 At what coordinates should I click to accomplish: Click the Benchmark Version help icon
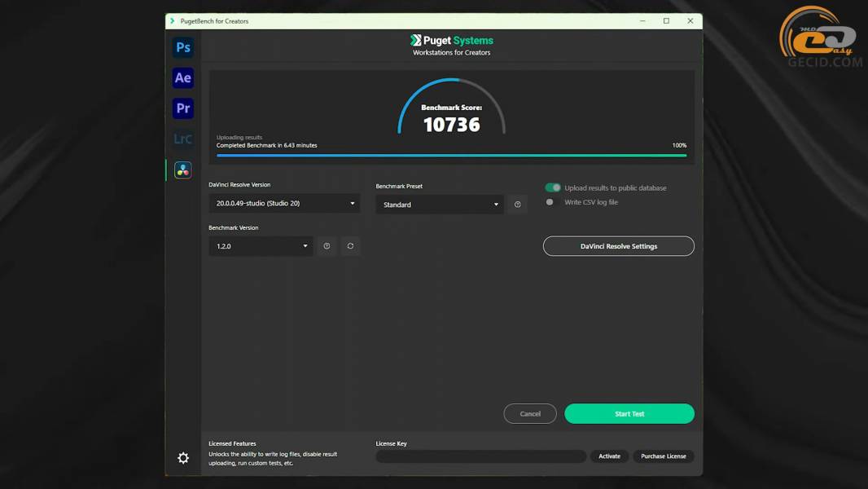point(327,246)
